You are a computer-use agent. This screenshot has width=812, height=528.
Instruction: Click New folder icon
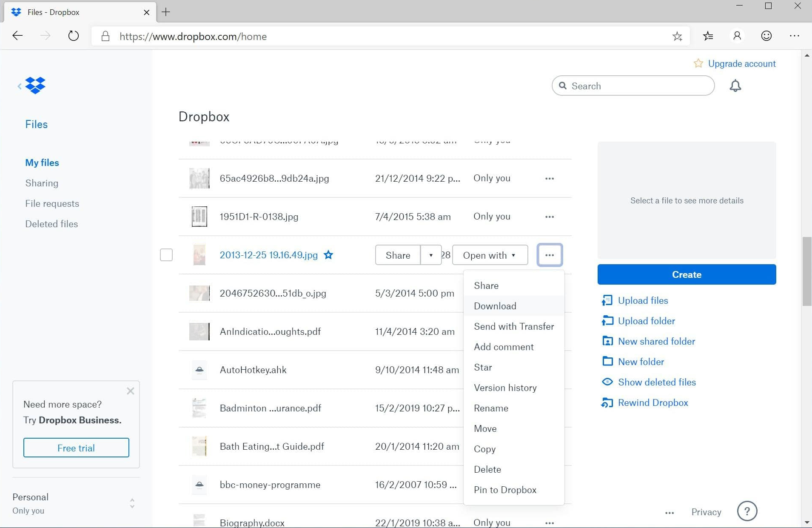pyautogui.click(x=607, y=362)
